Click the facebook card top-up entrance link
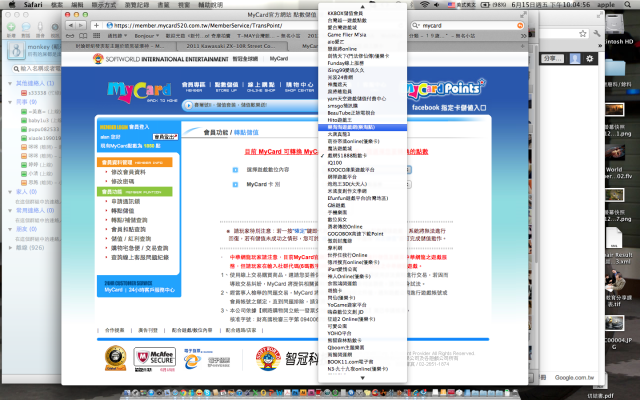Screen dimensions: 640x400 pyautogui.click(x=449, y=108)
